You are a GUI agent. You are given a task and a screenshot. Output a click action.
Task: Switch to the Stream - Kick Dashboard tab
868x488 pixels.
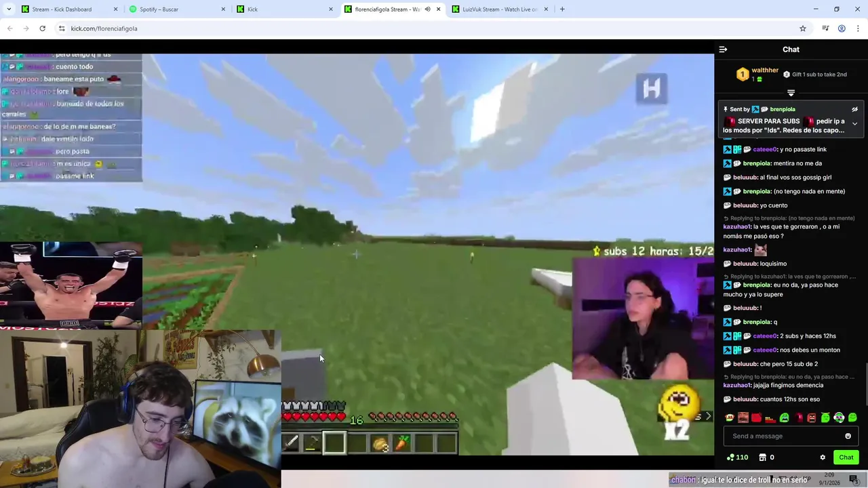point(70,9)
